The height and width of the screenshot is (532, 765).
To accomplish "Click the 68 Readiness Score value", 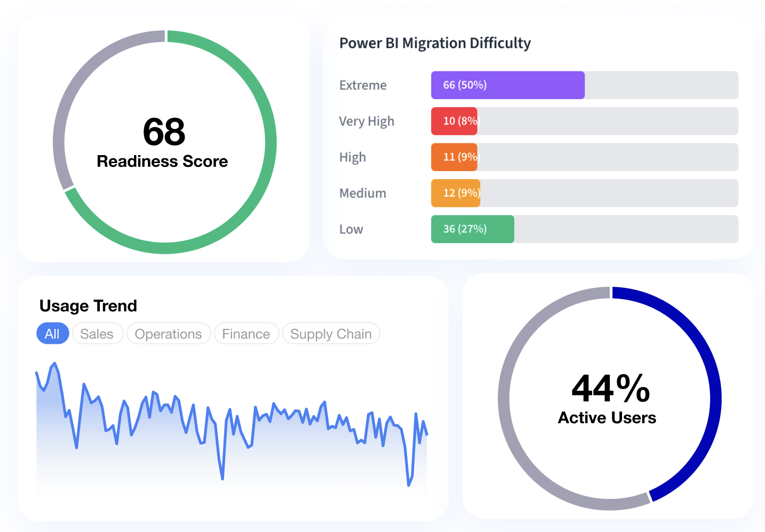I will (x=164, y=132).
